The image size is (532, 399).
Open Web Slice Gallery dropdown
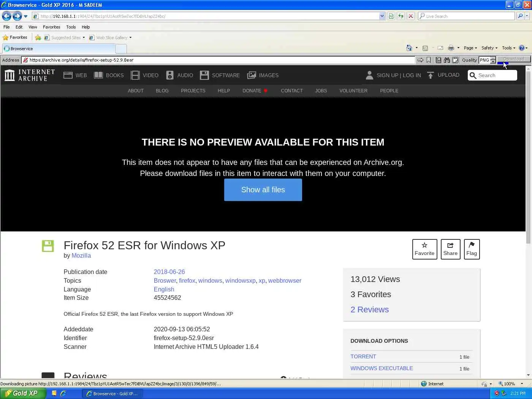110,38
